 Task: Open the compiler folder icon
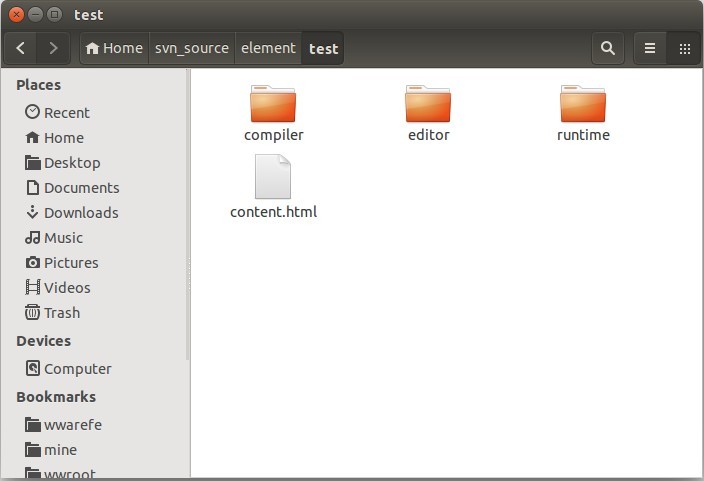[273, 104]
